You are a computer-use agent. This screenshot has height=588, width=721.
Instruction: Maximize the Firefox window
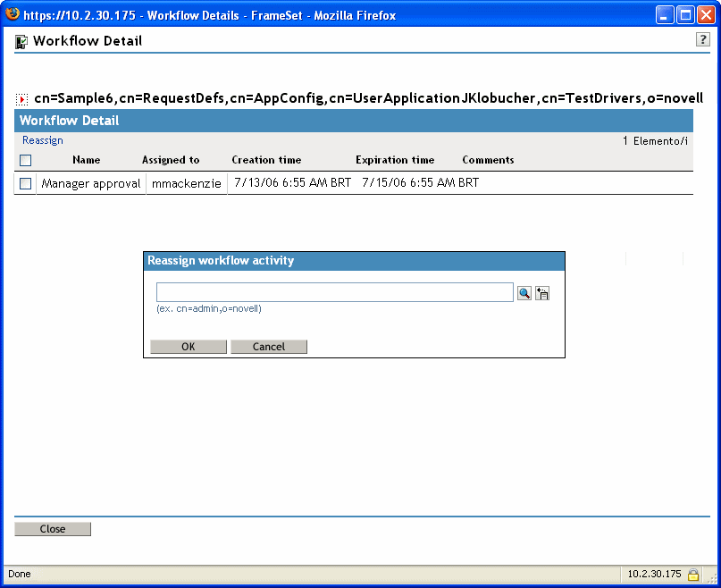tap(685, 14)
